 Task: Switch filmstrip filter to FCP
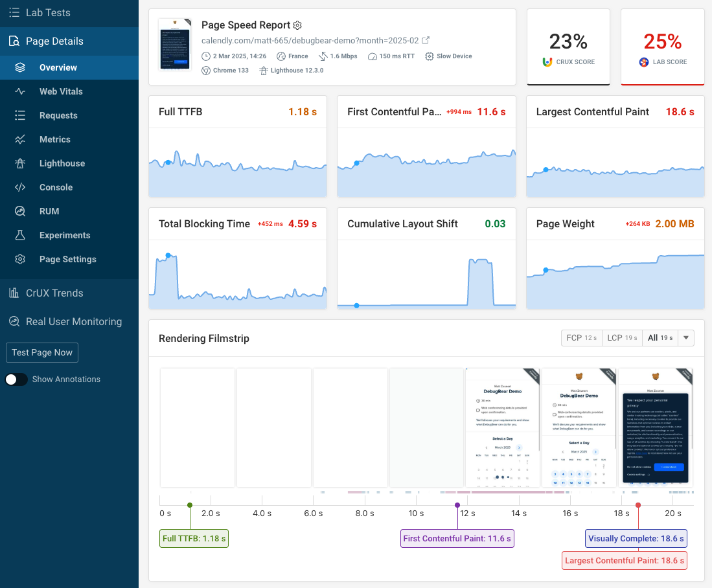tap(581, 337)
